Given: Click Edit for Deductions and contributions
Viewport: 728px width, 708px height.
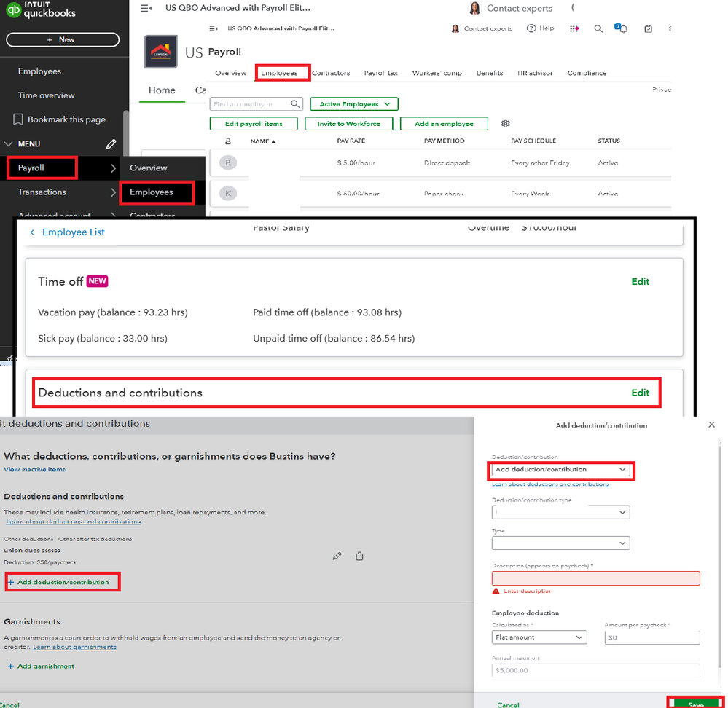Looking at the screenshot, I should click(x=641, y=393).
